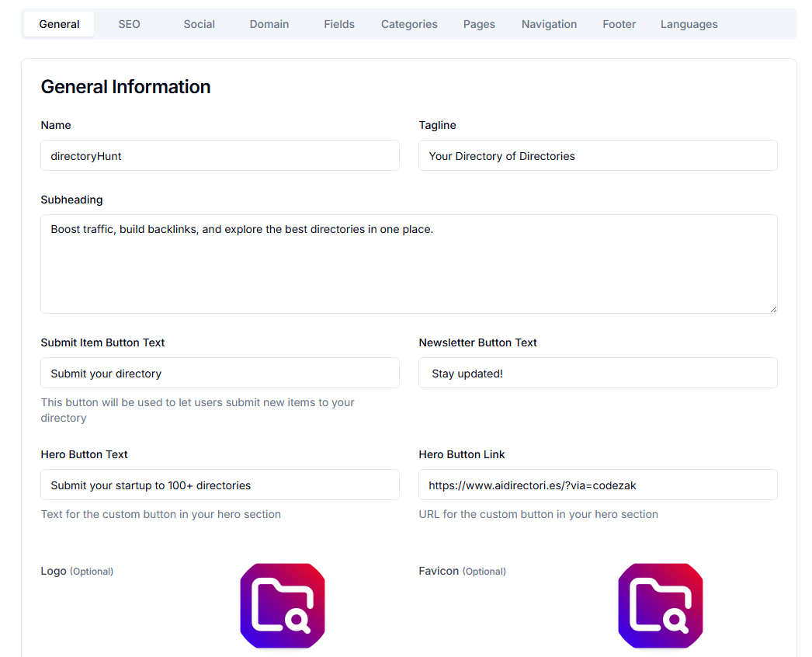This screenshot has height=657, width=812.
Task: Click the favicon upload image thumbnail
Action: point(660,606)
